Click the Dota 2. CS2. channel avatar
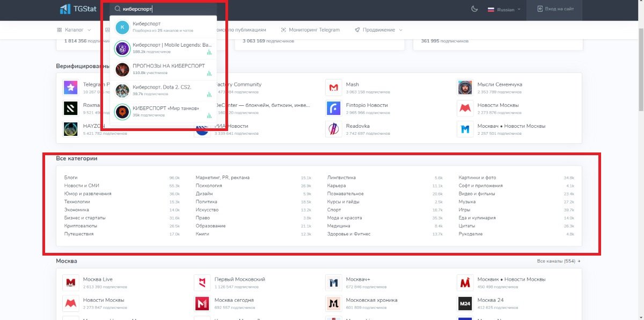This screenshot has height=320, width=644. tap(122, 90)
